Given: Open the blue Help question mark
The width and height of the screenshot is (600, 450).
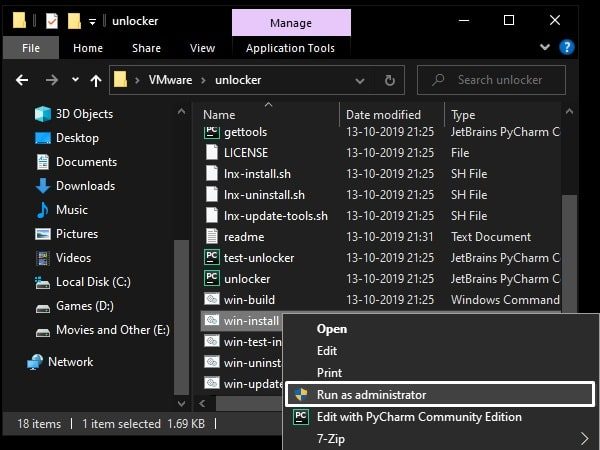Looking at the screenshot, I should (x=567, y=47).
